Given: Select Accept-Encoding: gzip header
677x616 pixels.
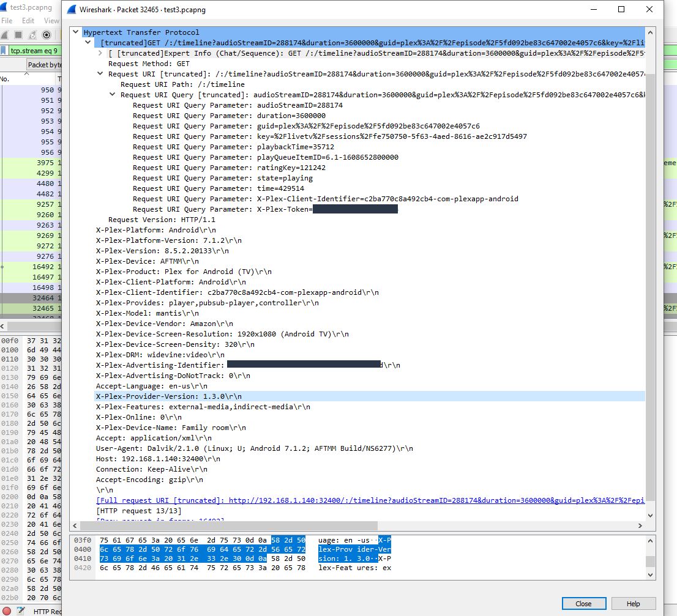Looking at the screenshot, I should pos(149,480).
